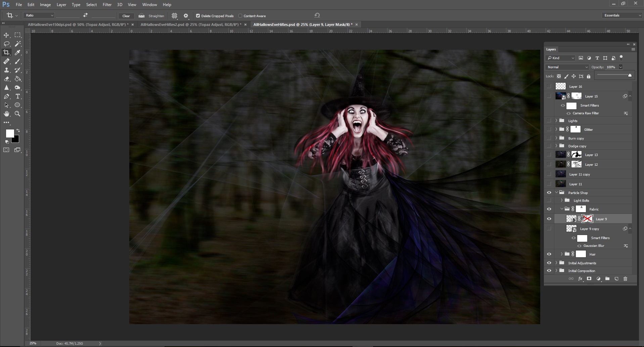This screenshot has width=644, height=347.
Task: Click the delete layer trash icon
Action: coord(626,279)
